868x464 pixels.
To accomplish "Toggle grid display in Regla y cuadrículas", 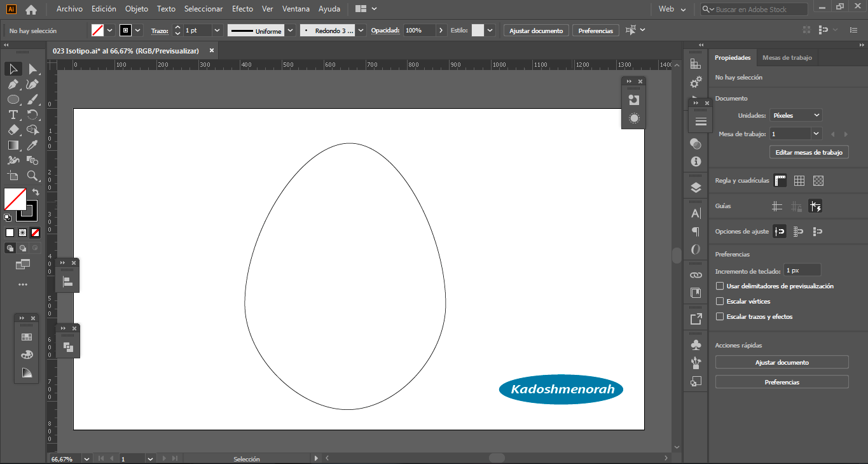I will tap(799, 181).
